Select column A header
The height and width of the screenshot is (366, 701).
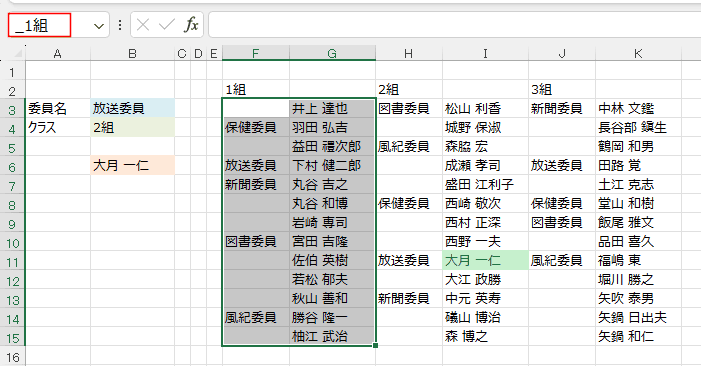(58, 54)
